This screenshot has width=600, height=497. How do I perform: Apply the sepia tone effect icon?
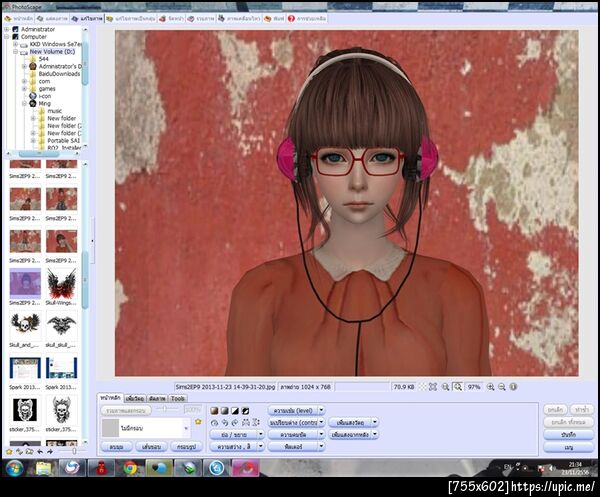click(215, 411)
